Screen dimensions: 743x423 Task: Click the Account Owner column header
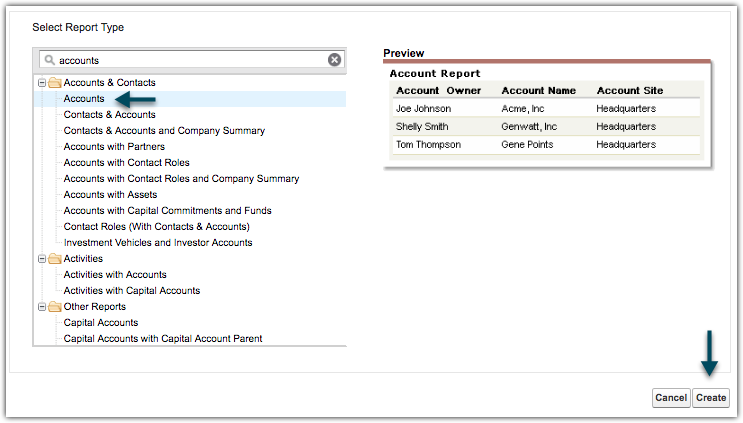pyautogui.click(x=438, y=90)
